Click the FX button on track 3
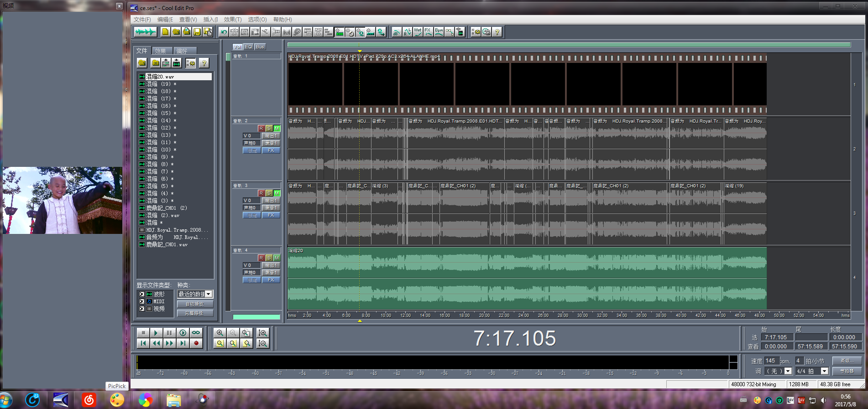The width and height of the screenshot is (868, 409). pos(271,215)
